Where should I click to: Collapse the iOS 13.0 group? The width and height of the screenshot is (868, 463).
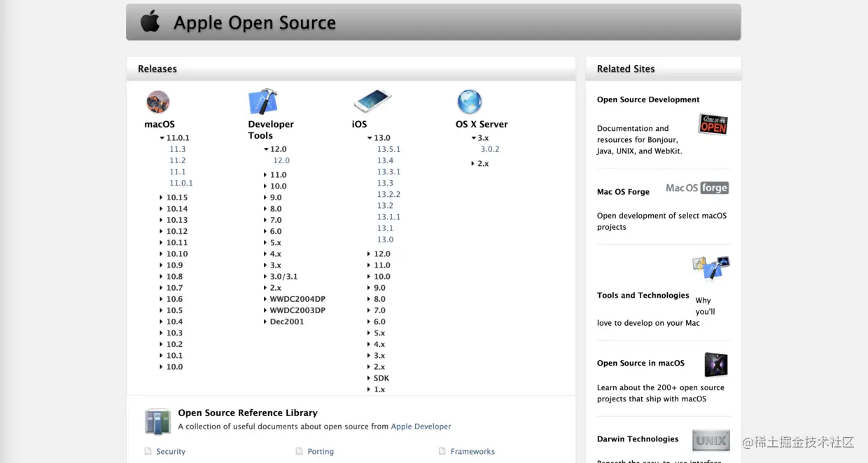(x=370, y=139)
